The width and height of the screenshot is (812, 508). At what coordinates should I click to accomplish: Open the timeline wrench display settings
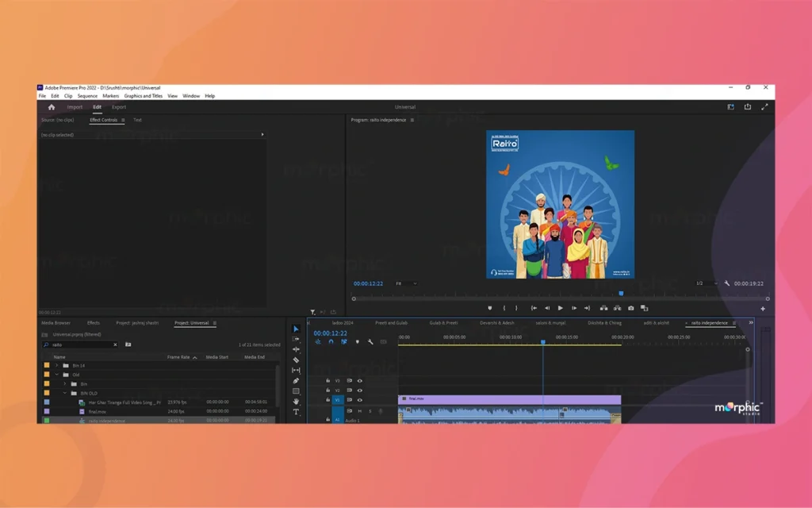[370, 342]
